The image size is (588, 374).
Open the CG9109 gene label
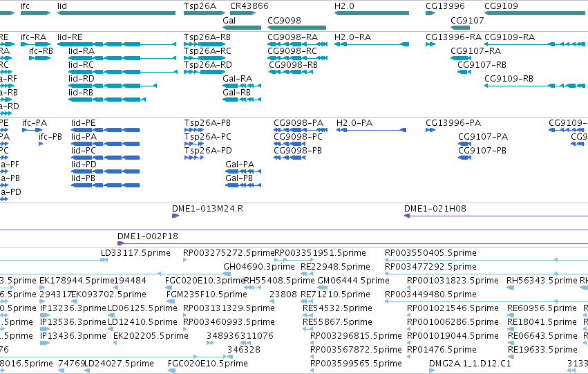point(501,6)
